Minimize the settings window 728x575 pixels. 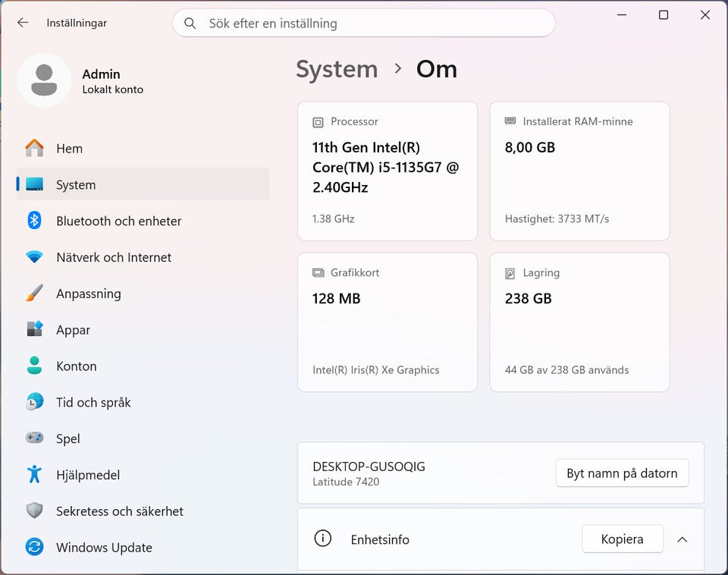click(622, 15)
